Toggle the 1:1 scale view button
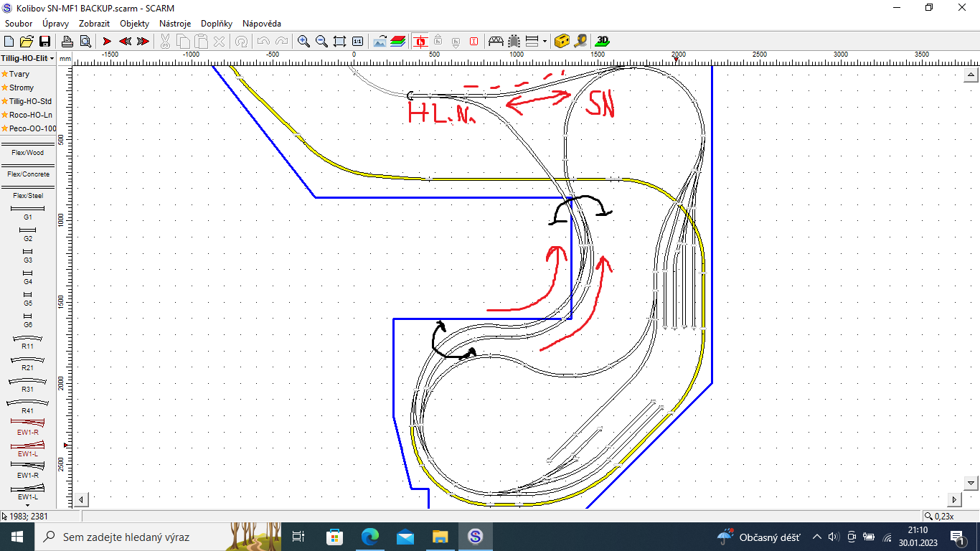Screen dimensions: 980x551 click(357, 41)
